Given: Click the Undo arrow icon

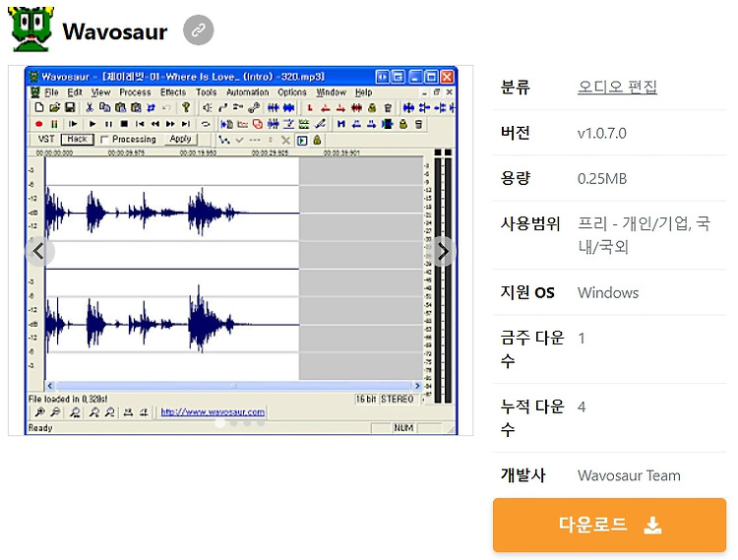Looking at the screenshot, I should 166,107.
